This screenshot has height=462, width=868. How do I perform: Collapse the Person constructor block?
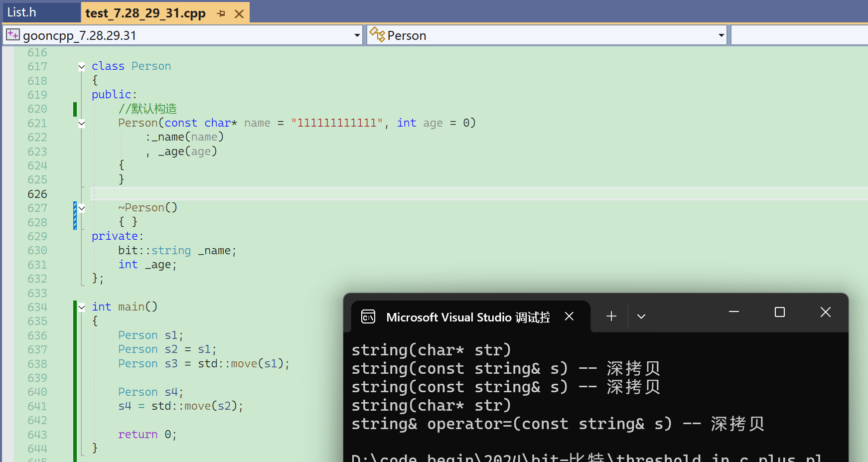[82, 123]
